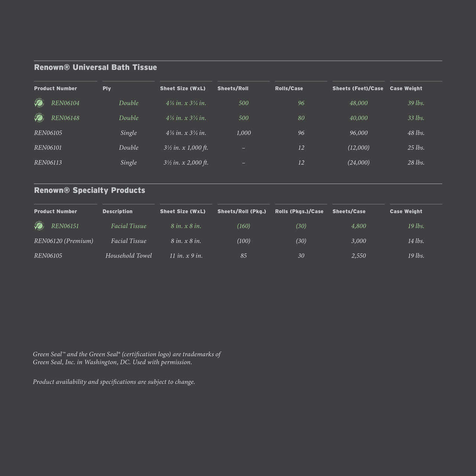The height and width of the screenshot is (476, 476).
Task: Select the Sheets (Feet)/Case column header
Action: 358,89
